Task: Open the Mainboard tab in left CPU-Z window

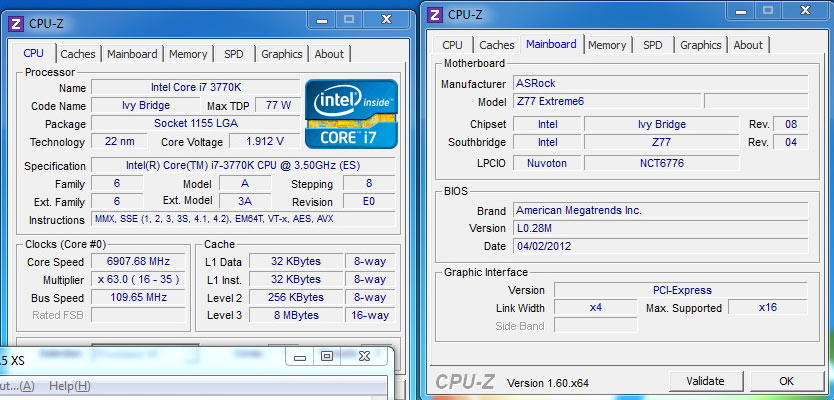Action: (x=132, y=54)
